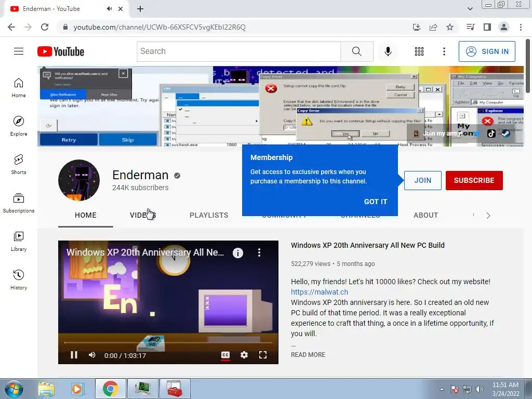
Task: Switch to the PLAYLISTS tab
Action: [209, 215]
